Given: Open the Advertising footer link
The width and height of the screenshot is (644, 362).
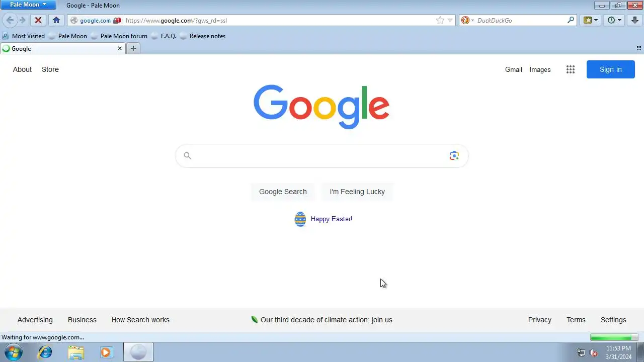Looking at the screenshot, I should [35, 320].
